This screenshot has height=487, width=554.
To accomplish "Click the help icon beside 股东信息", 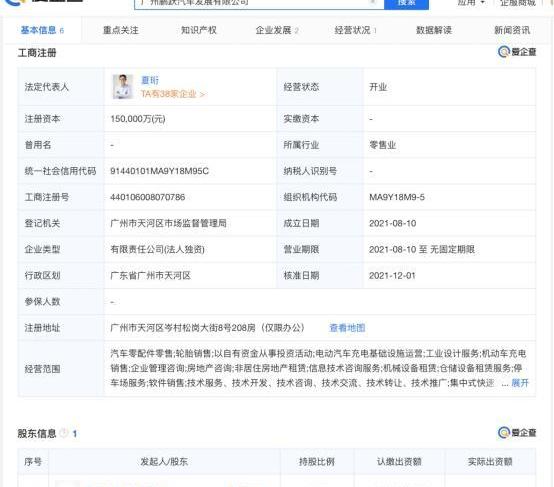I will tap(64, 433).
